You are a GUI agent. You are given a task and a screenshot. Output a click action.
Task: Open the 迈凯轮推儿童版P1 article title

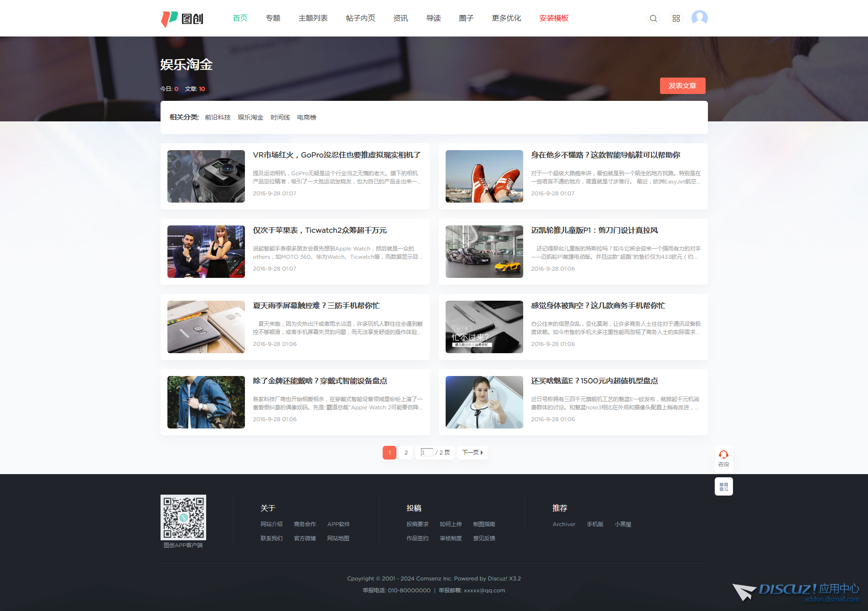pyautogui.click(x=594, y=230)
